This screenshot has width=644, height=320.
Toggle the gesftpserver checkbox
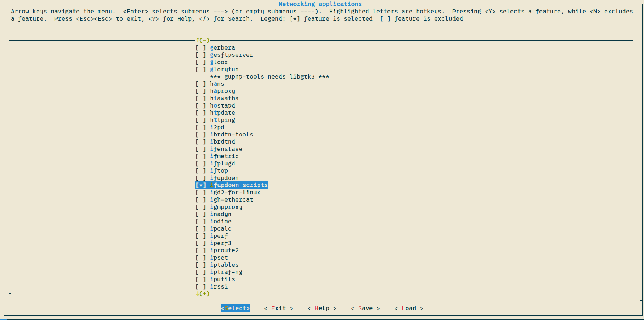(x=201, y=55)
